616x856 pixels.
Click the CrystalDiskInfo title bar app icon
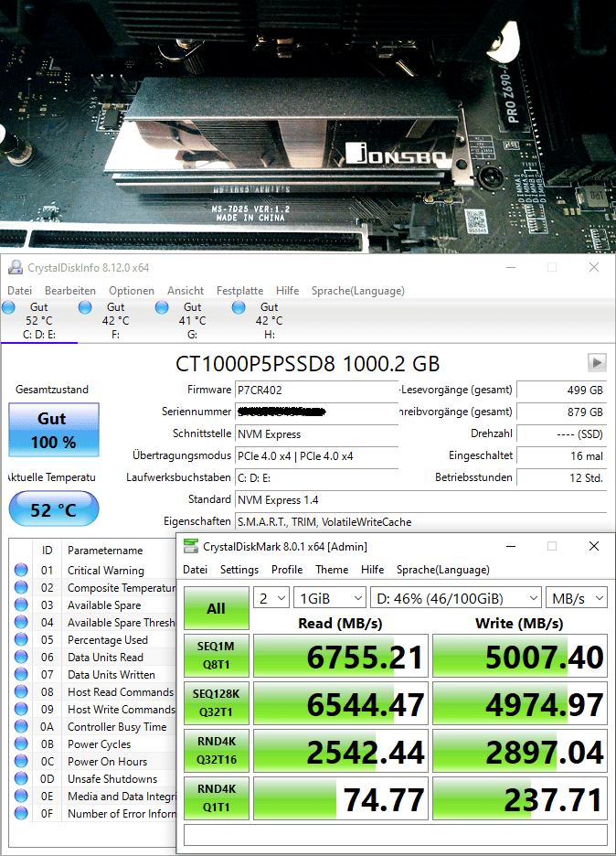click(x=16, y=267)
